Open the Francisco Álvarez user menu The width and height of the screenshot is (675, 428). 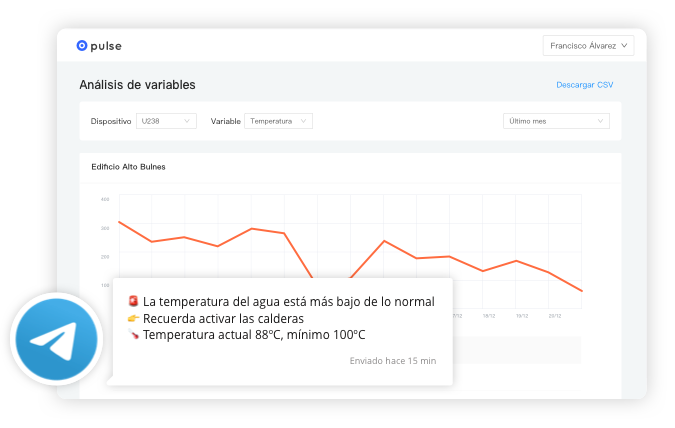click(588, 45)
